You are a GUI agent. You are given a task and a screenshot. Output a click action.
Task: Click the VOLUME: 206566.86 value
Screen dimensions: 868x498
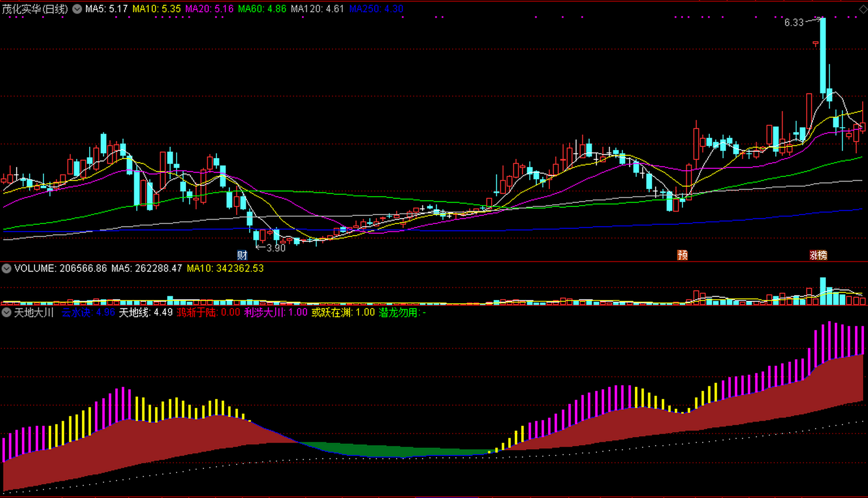coord(60,268)
